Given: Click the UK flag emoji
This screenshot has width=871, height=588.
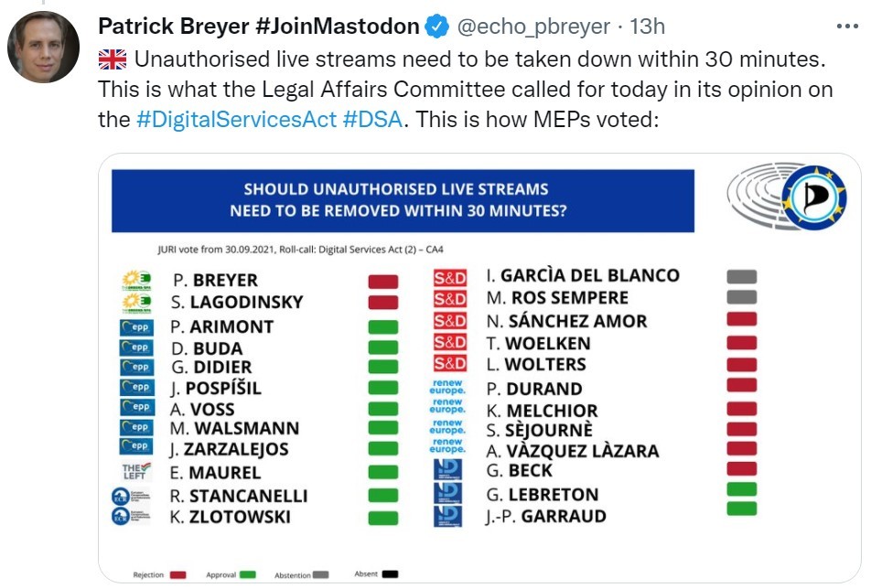Looking at the screenshot, I should [113, 59].
